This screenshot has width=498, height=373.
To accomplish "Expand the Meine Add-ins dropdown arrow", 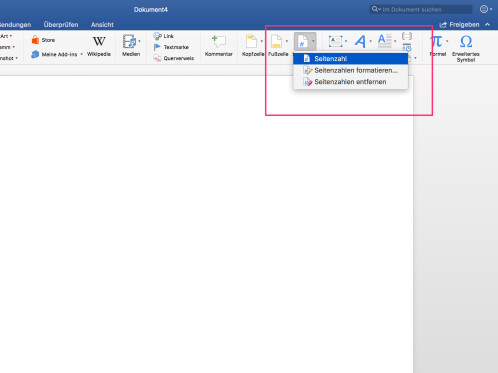I will (81, 54).
